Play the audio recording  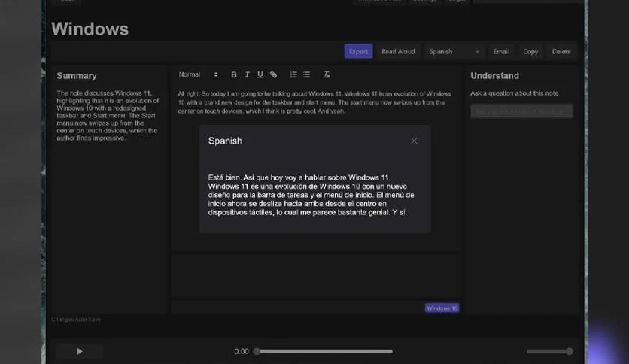click(80, 351)
